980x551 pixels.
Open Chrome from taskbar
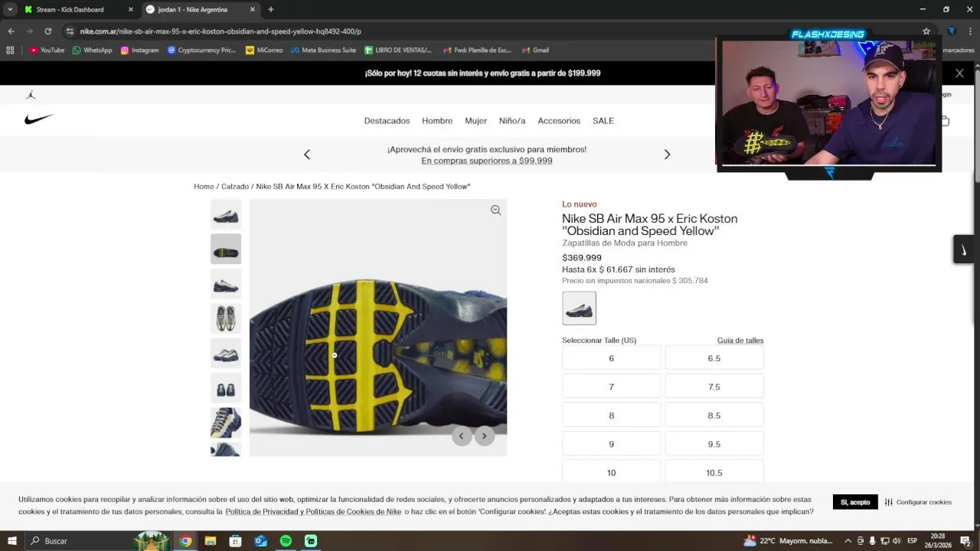185,541
